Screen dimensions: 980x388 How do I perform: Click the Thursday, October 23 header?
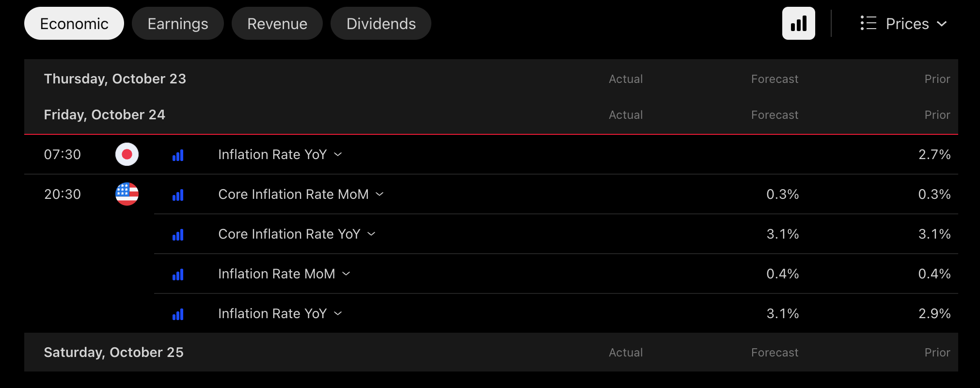115,79
